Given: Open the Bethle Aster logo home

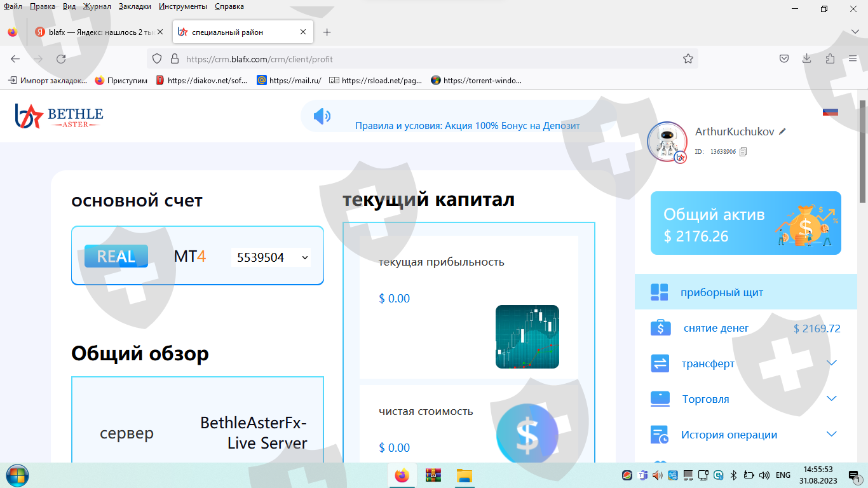Looking at the screenshot, I should (59, 116).
